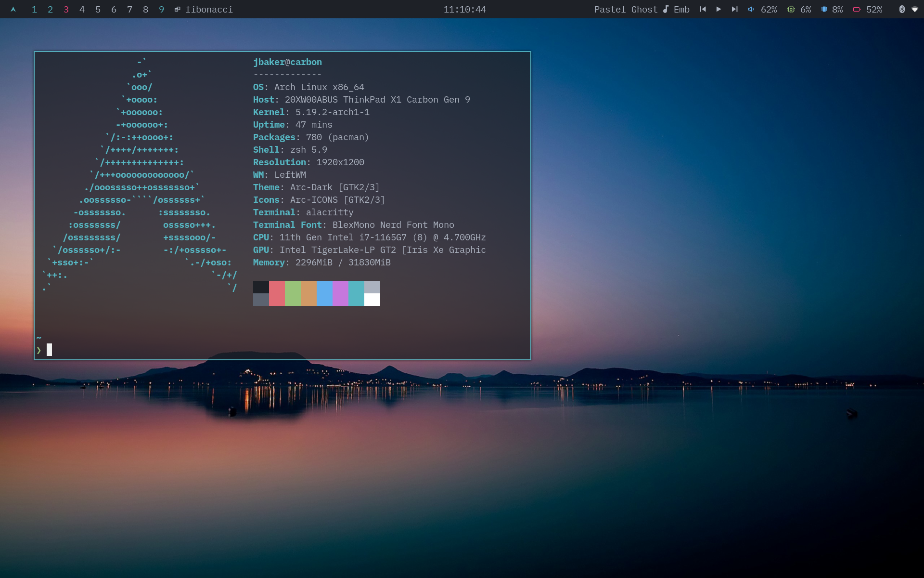Viewport: 924px width, 578px height.
Task: Click the volume speaker icon
Action: [751, 9]
